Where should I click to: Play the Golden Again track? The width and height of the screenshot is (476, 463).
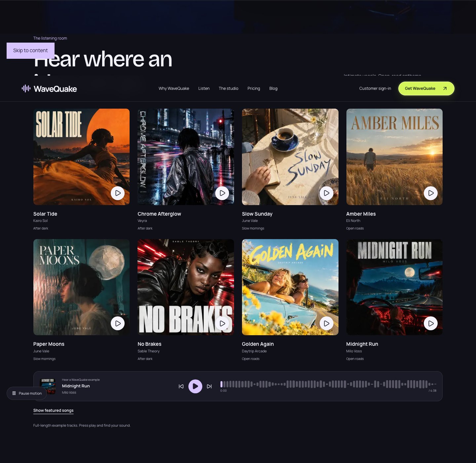point(327,324)
